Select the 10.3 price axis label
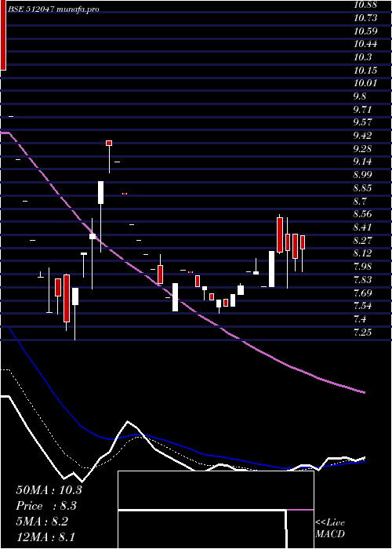This screenshot has width=392, height=549. click(362, 57)
